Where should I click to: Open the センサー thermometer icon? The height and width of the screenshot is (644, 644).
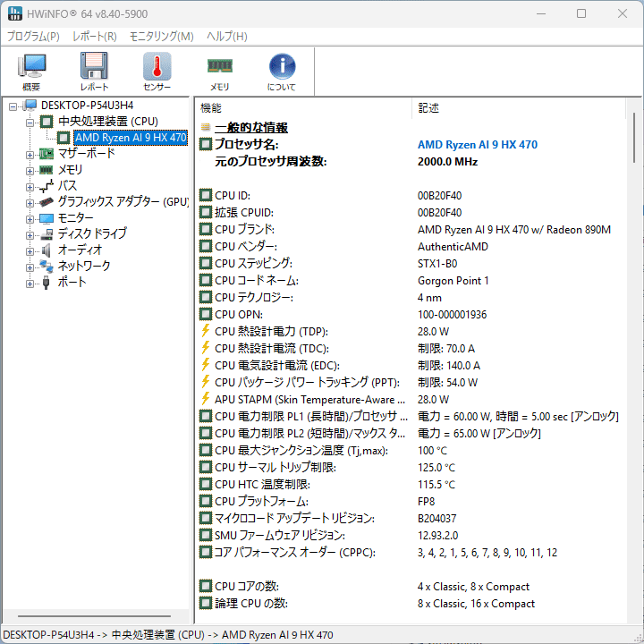click(x=157, y=72)
